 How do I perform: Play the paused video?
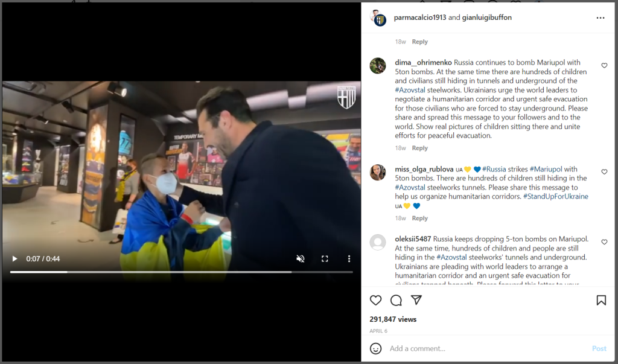coord(14,259)
